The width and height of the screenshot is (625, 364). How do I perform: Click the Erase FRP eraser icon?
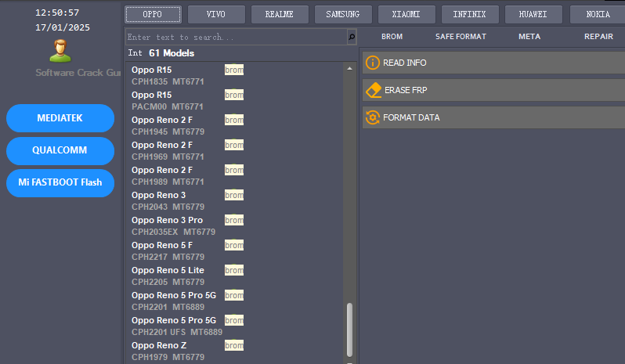click(x=374, y=90)
